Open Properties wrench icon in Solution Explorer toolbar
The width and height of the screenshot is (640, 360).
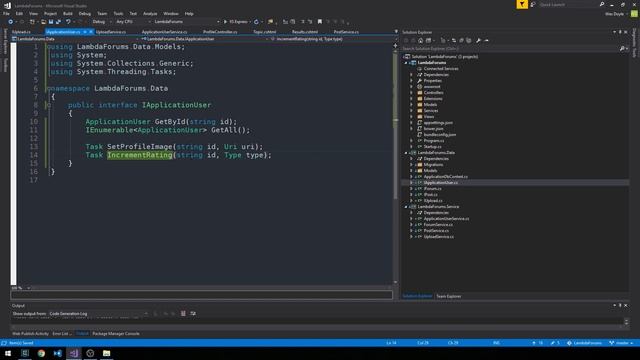pos(478,40)
